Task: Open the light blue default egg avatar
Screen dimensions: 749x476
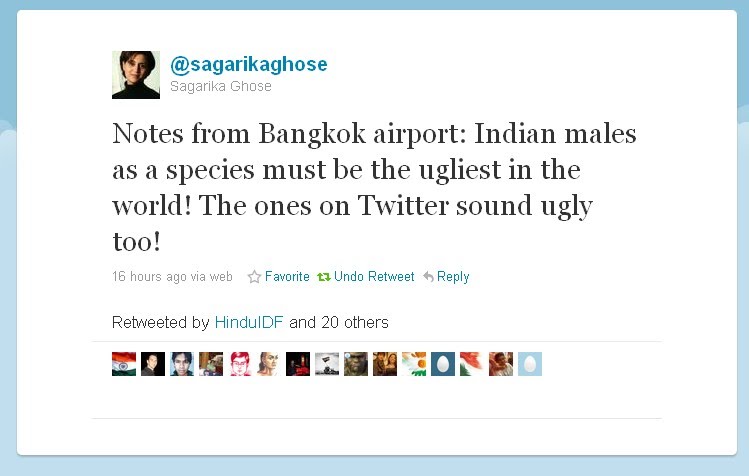Action: (x=530, y=364)
